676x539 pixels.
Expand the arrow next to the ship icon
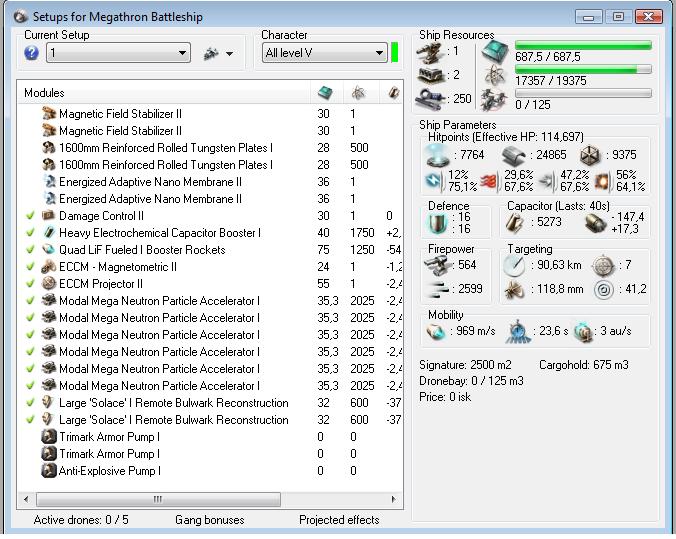point(229,54)
